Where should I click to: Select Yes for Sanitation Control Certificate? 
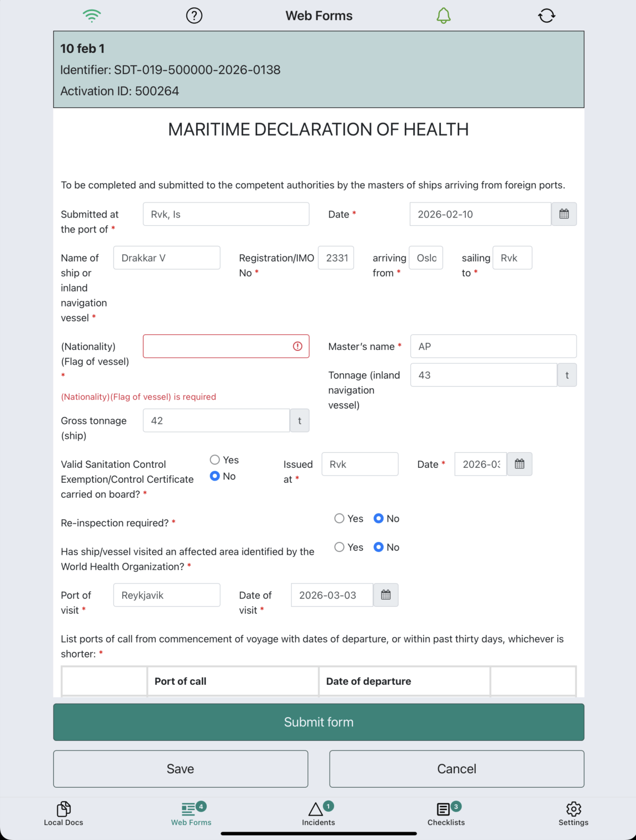(215, 459)
